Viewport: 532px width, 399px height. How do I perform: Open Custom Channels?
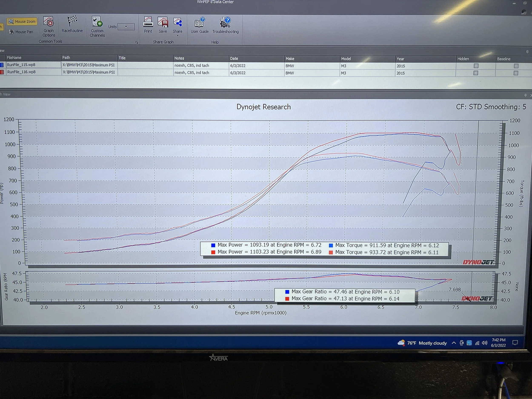click(97, 26)
